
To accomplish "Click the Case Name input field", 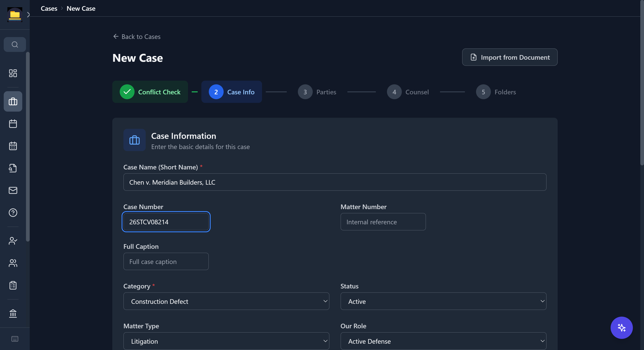I will (335, 182).
